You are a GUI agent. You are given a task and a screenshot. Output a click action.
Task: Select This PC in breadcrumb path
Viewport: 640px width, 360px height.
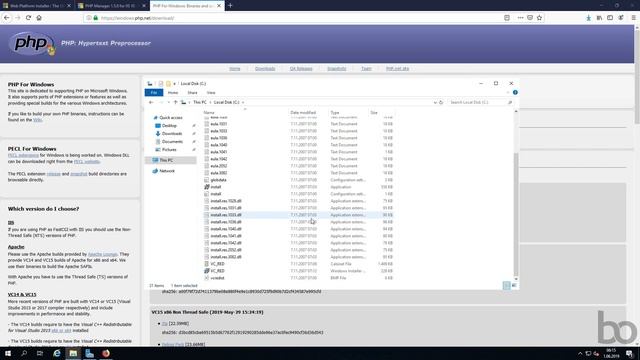[200, 102]
